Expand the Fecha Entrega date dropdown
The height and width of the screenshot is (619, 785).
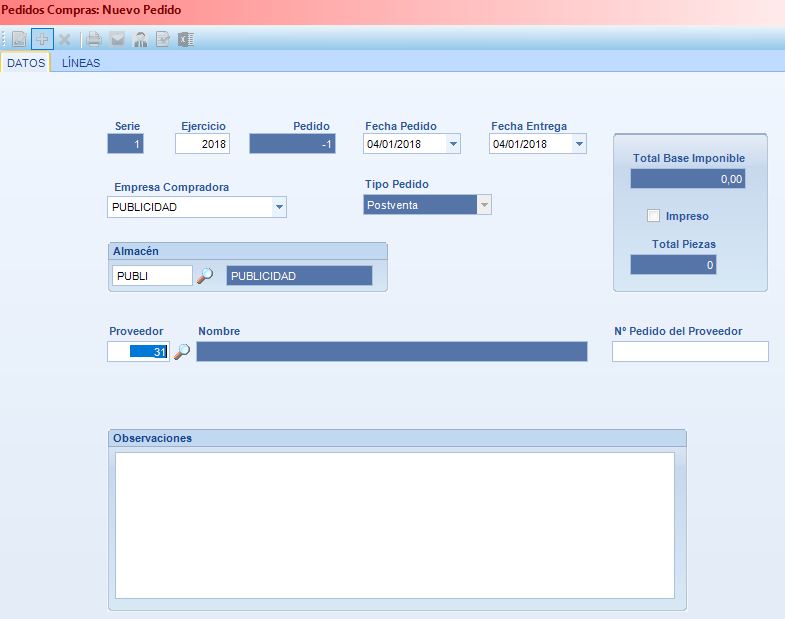point(579,144)
